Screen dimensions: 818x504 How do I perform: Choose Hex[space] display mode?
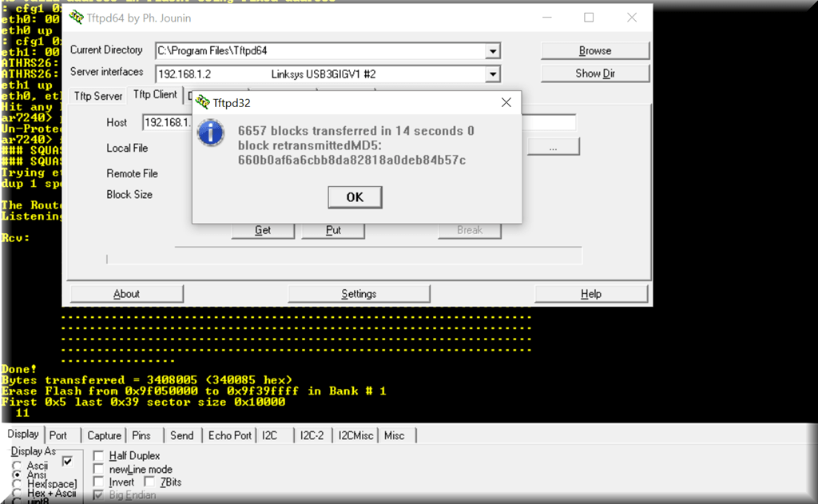[x=17, y=484]
